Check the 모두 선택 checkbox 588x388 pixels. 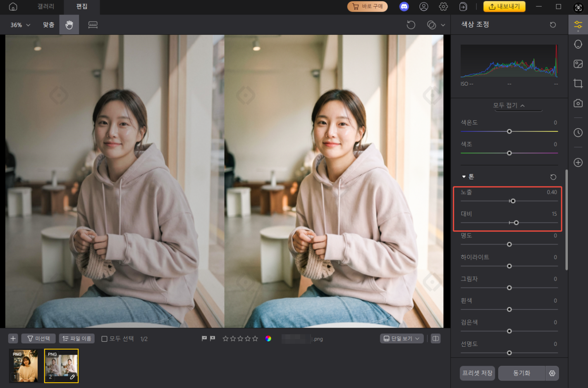point(105,339)
